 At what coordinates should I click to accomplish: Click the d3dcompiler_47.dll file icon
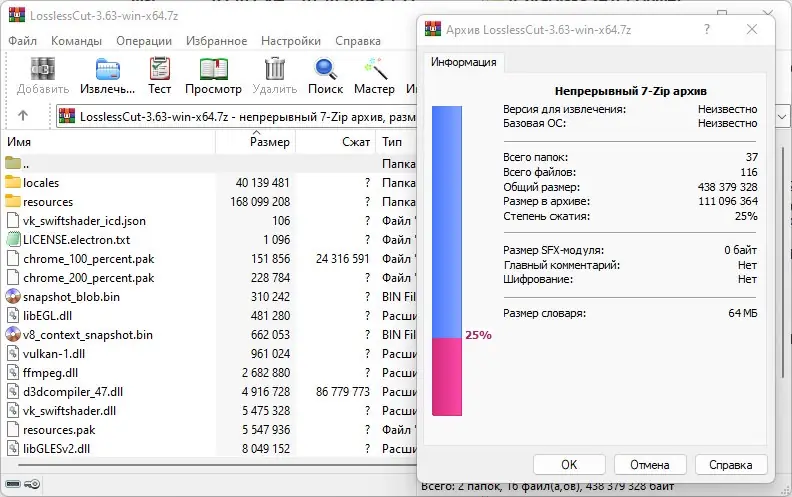click(x=13, y=391)
